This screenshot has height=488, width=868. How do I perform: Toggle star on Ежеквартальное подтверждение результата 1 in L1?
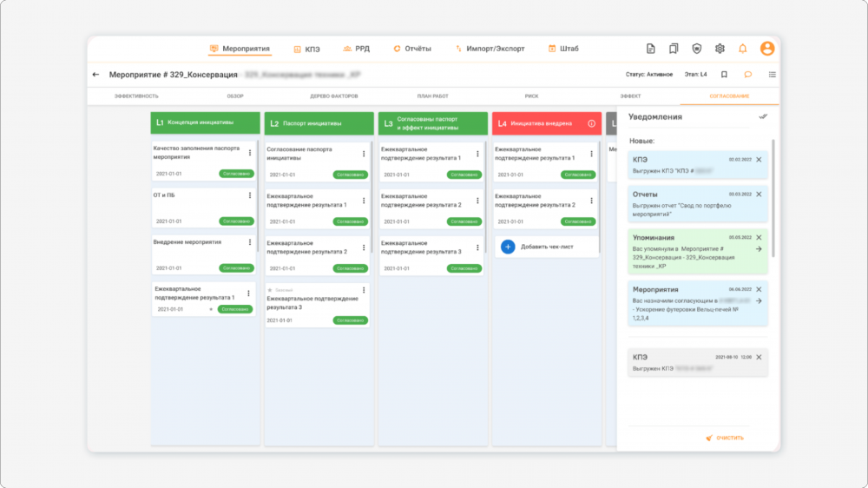(211, 309)
